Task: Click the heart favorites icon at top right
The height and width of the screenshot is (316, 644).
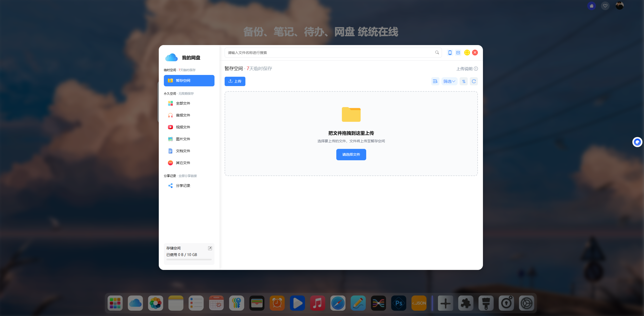Action: pyautogui.click(x=605, y=6)
